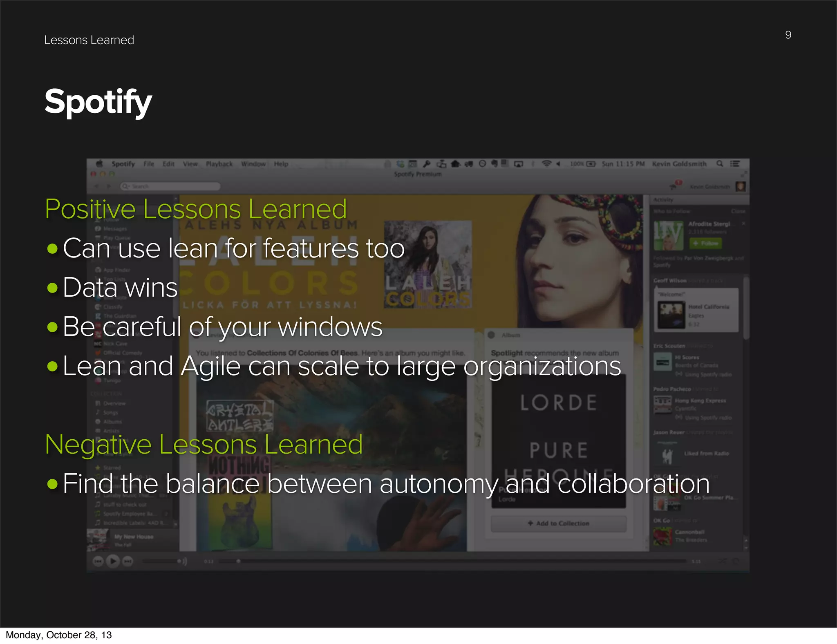Open the Window menu

(x=253, y=164)
